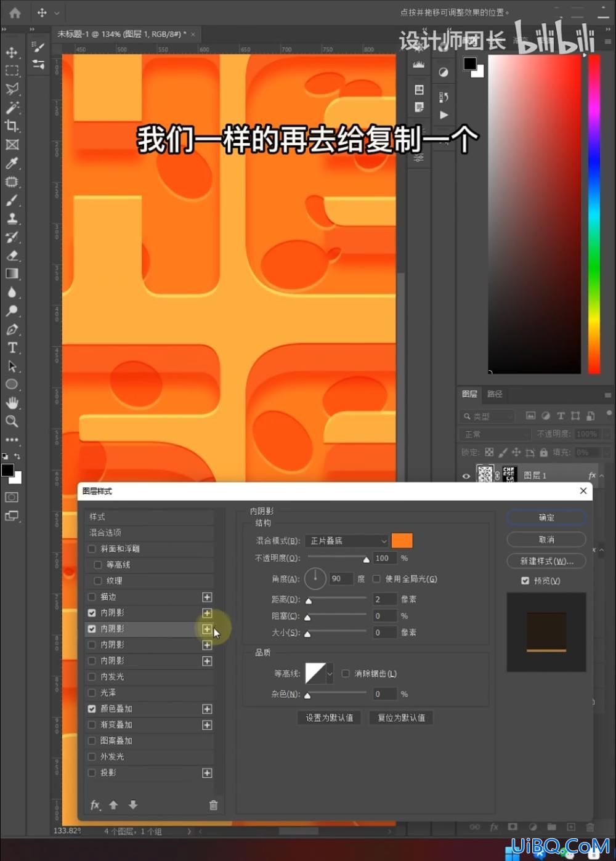Image resolution: width=616 pixels, height=861 pixels.
Task: Open the 类型 layer filter dropdown
Action: [x=487, y=416]
